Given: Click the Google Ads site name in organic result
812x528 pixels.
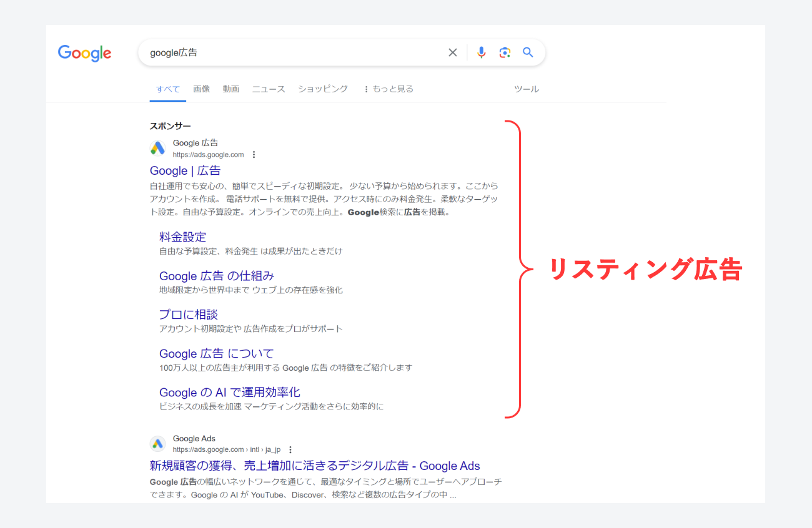Looking at the screenshot, I should (x=194, y=439).
